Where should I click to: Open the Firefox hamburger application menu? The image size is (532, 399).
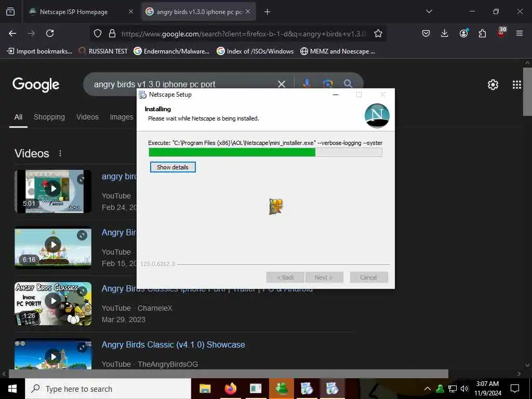coord(519,33)
